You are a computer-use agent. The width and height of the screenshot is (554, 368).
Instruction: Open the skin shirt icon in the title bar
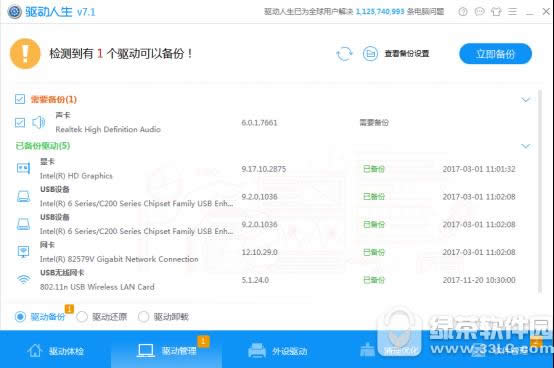coord(496,12)
